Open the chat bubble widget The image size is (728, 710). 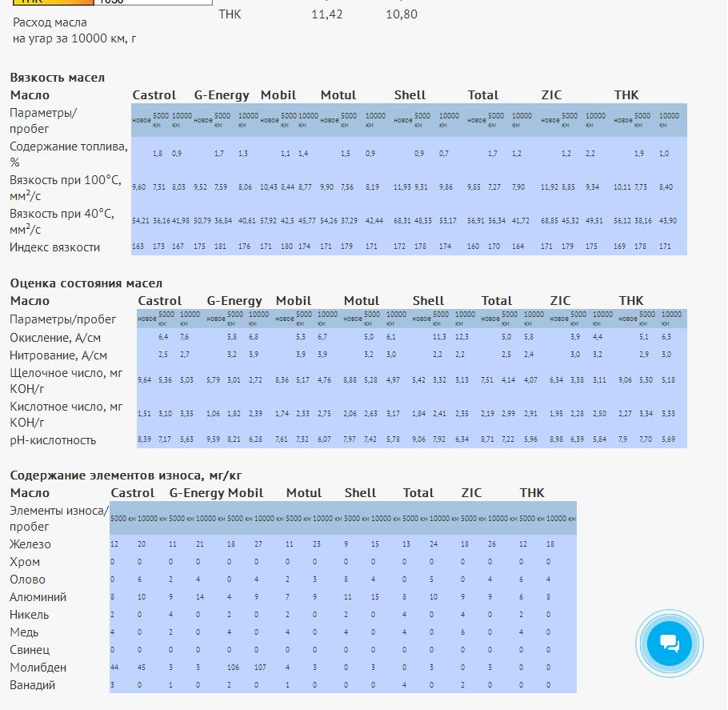pyautogui.click(x=669, y=644)
